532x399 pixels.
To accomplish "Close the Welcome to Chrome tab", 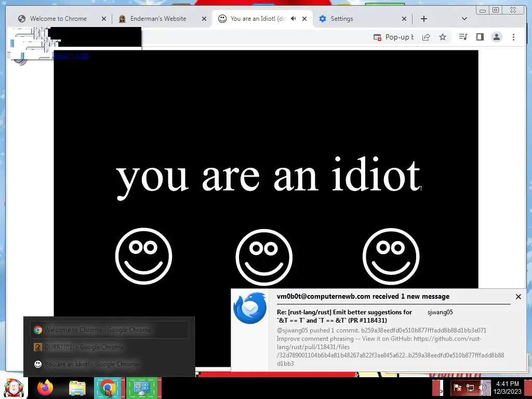I will 104,19.
